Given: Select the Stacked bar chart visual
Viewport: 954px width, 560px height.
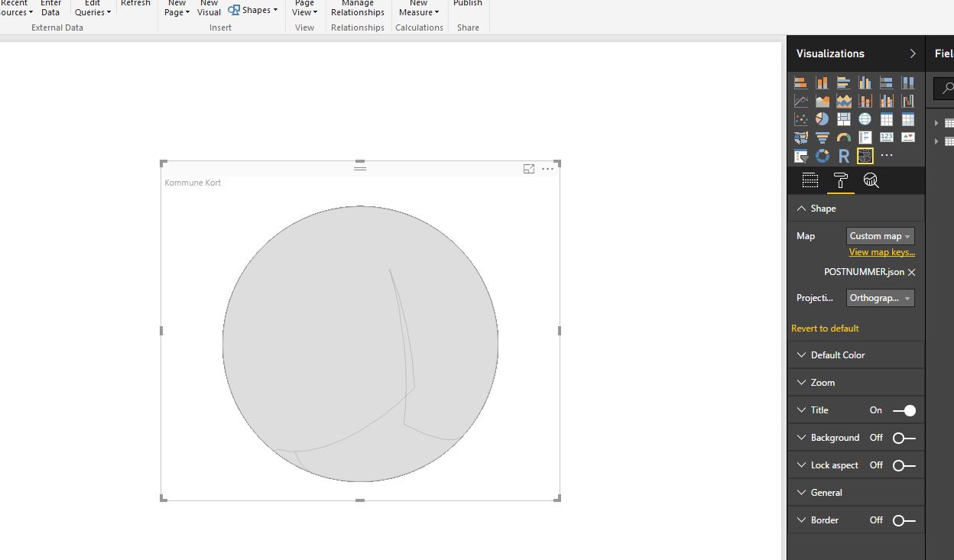Looking at the screenshot, I should coord(800,83).
